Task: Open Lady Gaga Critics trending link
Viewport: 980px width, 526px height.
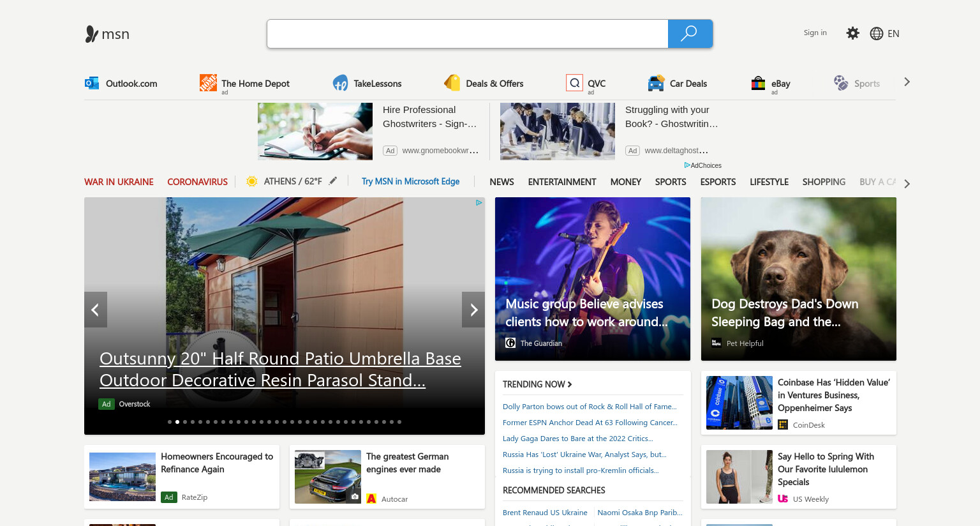Action: 578,439
